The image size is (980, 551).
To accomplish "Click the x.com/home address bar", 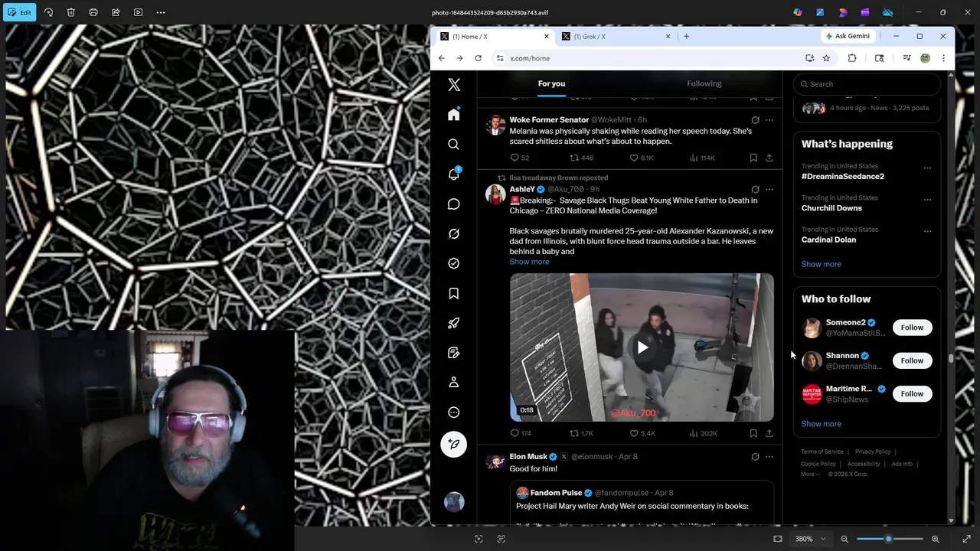I will pyautogui.click(x=651, y=58).
